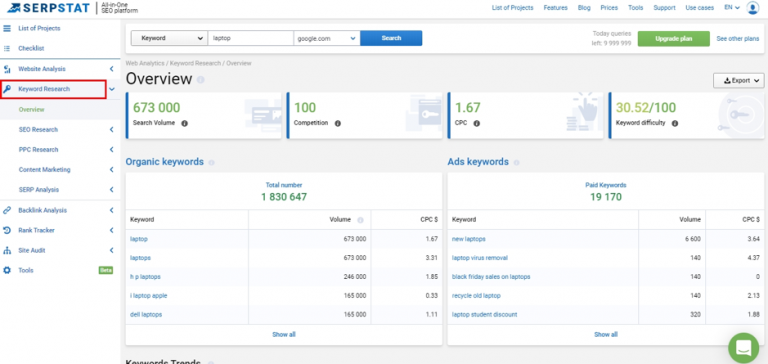Click the info icon next to Keyword difficulty
Screen dimensions: 768x364
(675, 123)
